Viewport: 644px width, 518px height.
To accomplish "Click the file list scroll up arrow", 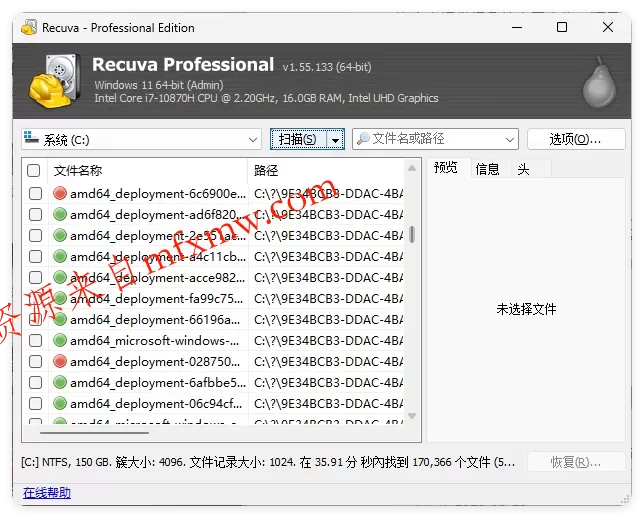I will tap(412, 168).
